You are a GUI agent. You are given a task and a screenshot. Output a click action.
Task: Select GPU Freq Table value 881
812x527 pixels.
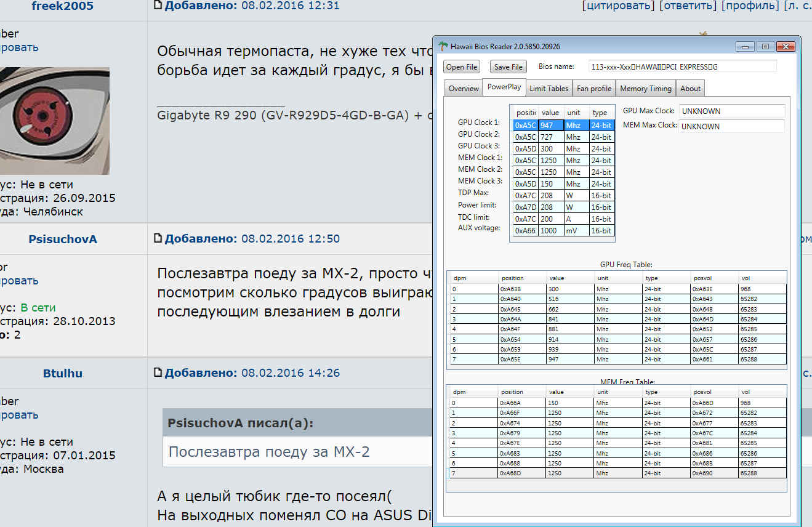(570, 329)
